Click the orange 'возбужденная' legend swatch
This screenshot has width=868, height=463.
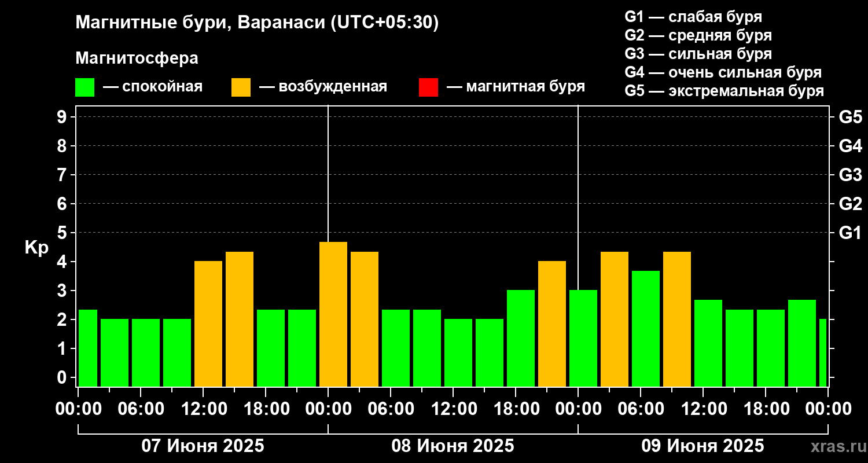[x=241, y=87]
